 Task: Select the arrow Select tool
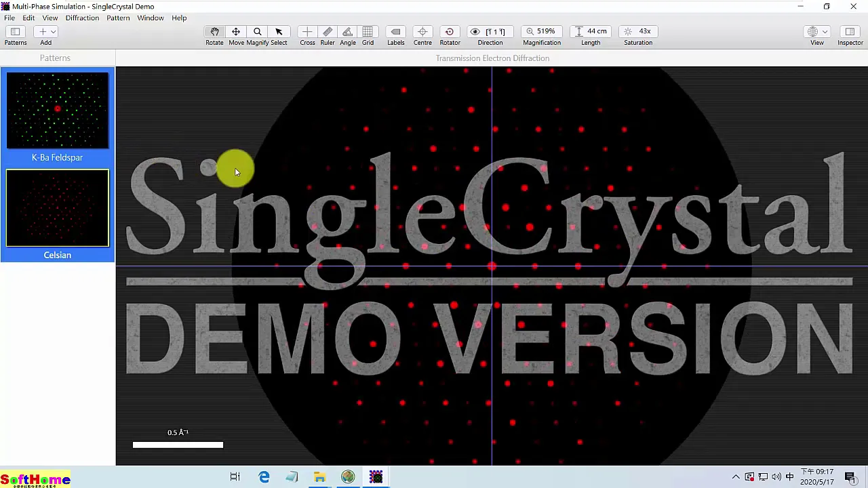pyautogui.click(x=279, y=31)
